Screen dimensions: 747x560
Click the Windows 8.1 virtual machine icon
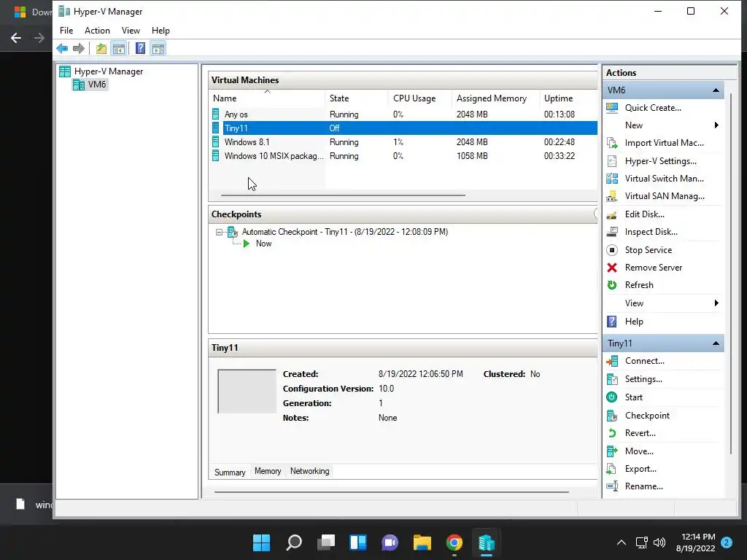coord(216,142)
